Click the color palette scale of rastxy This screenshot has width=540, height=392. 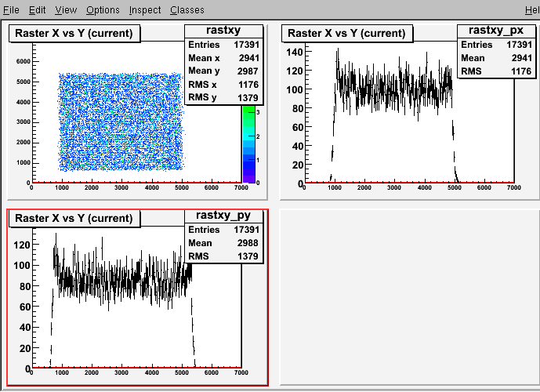(x=248, y=144)
